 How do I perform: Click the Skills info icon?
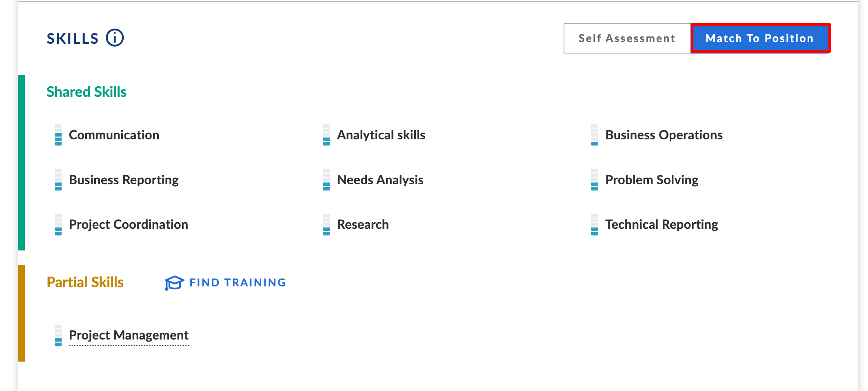pos(115,38)
